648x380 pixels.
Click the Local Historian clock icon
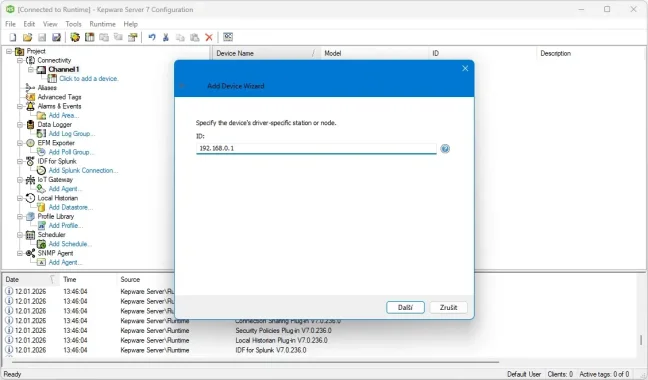(30, 198)
